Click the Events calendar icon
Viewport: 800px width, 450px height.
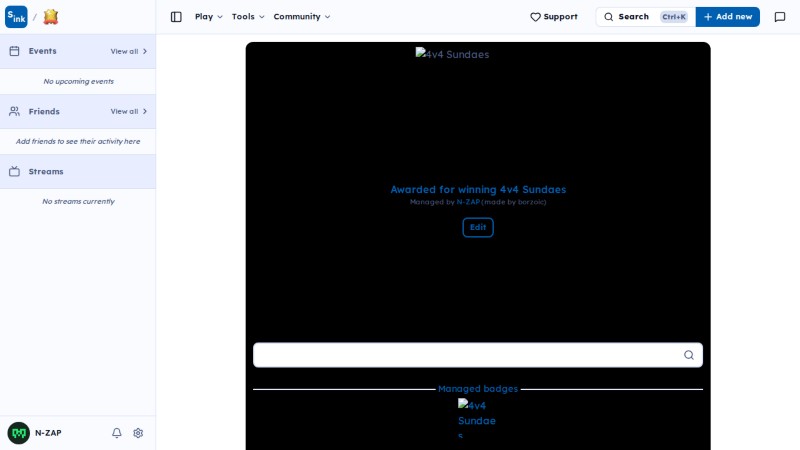pos(14,51)
